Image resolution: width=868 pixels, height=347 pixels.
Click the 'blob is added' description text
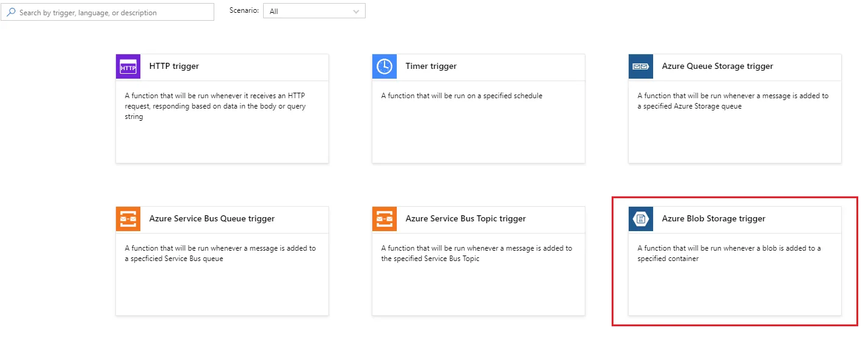[x=729, y=253]
